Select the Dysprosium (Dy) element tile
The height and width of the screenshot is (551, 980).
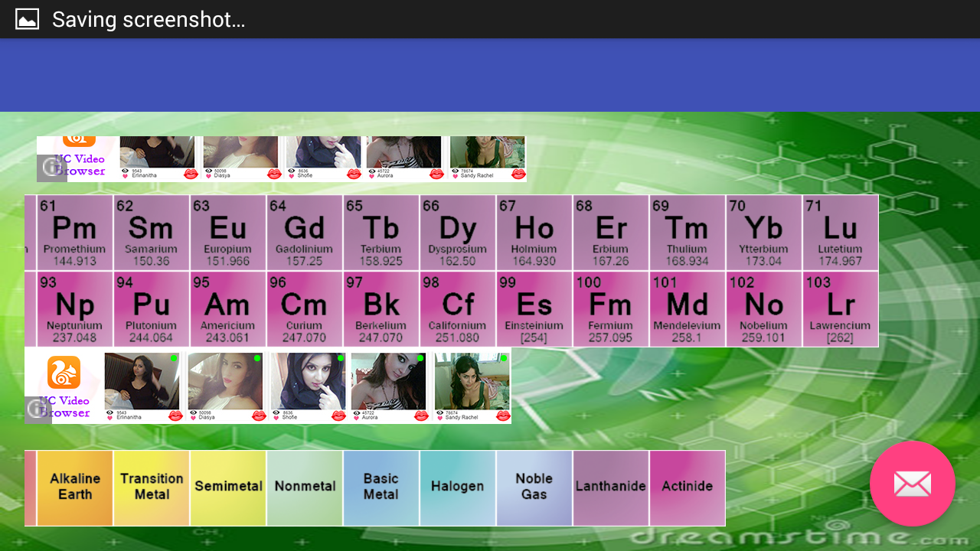(x=458, y=233)
